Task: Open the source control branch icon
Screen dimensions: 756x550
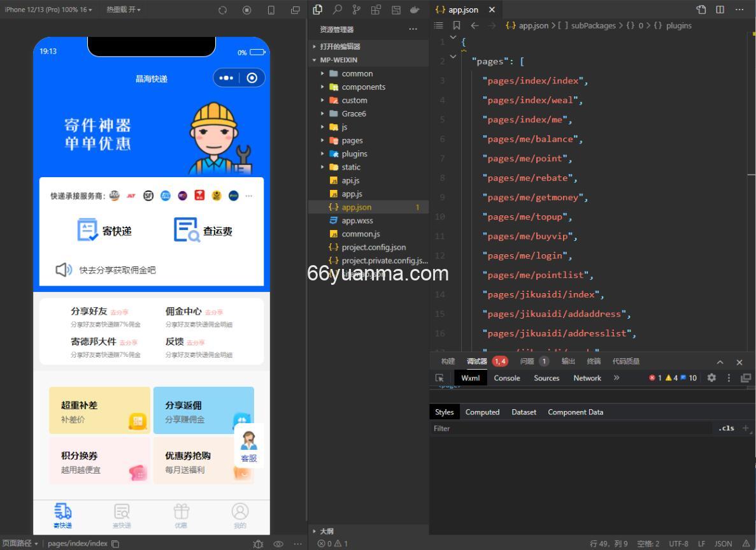Action: 357,10
